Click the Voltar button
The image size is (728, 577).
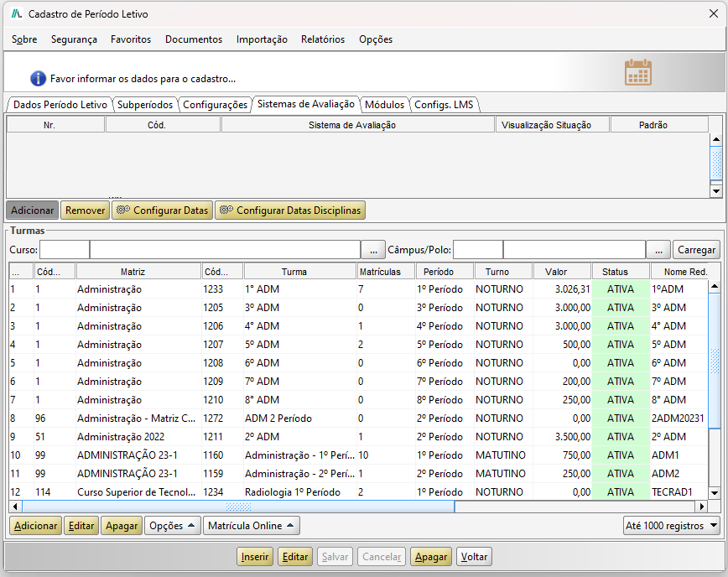474,557
